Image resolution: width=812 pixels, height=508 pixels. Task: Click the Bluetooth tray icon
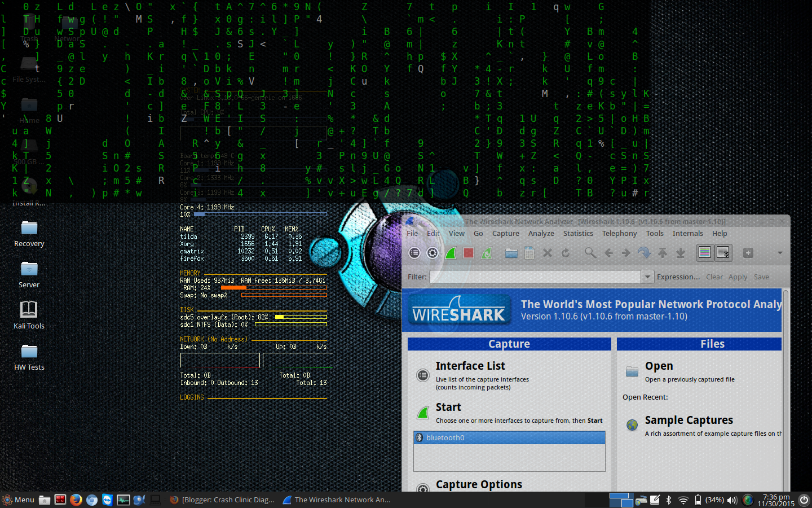669,500
